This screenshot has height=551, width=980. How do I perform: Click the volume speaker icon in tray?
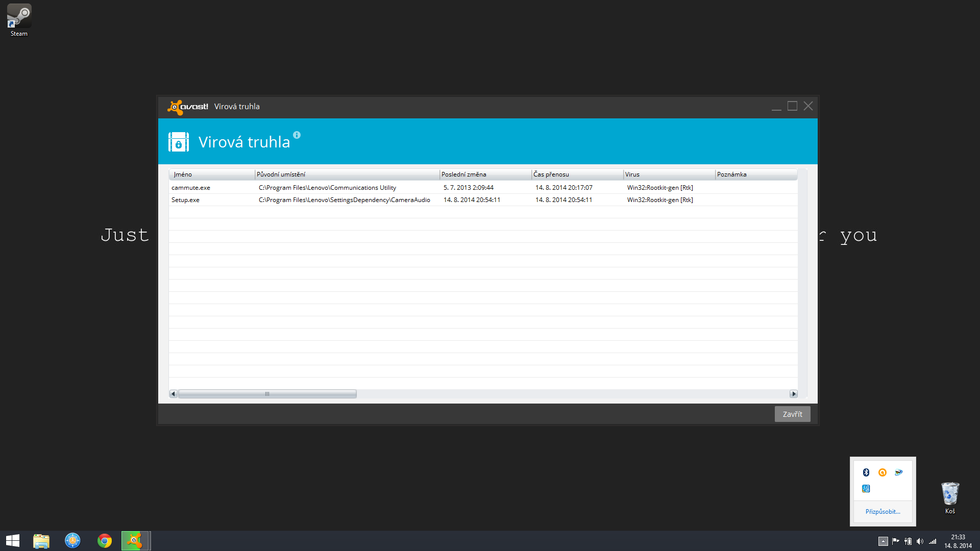point(920,541)
